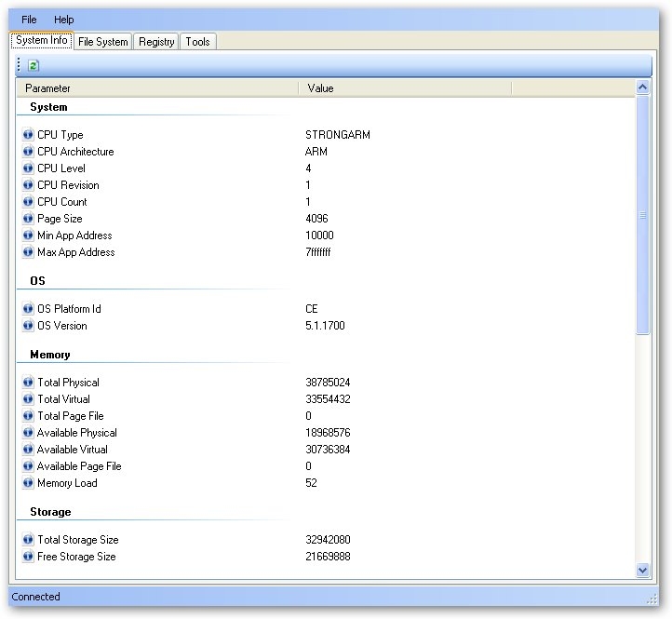Click the 32942080 total storage value
The image size is (672, 619).
point(328,539)
